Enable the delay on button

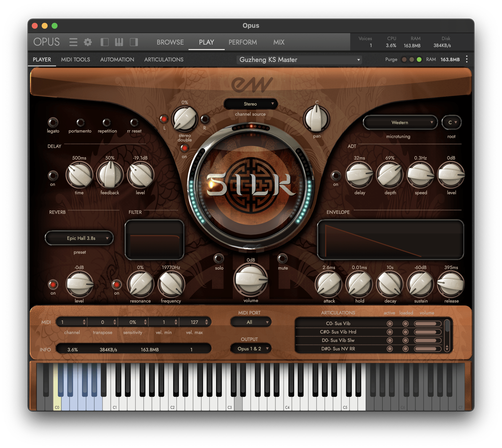tap(53, 175)
